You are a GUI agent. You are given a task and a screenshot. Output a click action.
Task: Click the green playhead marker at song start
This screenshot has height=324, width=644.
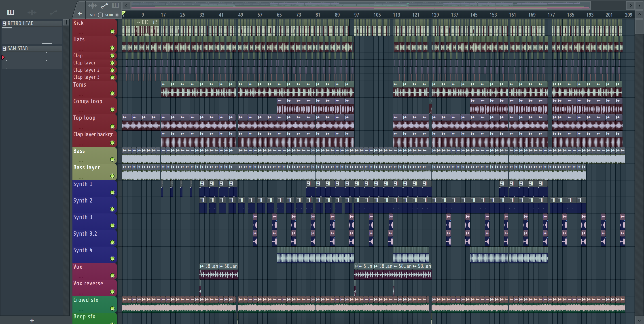tap(124, 13)
